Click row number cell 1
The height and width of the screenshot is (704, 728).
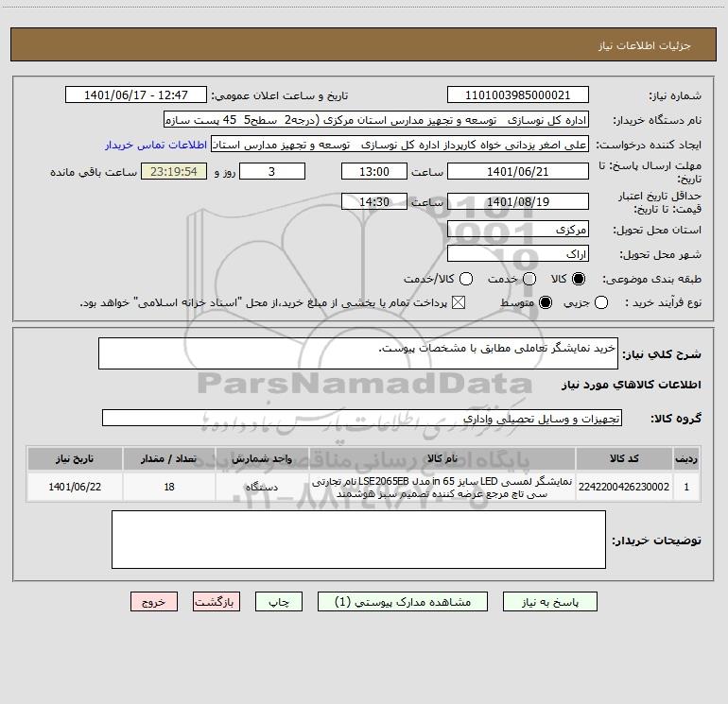point(686,487)
